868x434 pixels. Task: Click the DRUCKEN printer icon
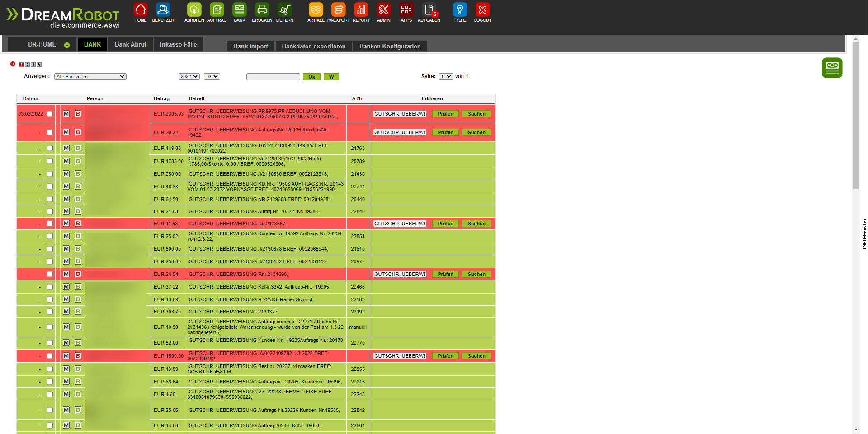[x=262, y=10]
